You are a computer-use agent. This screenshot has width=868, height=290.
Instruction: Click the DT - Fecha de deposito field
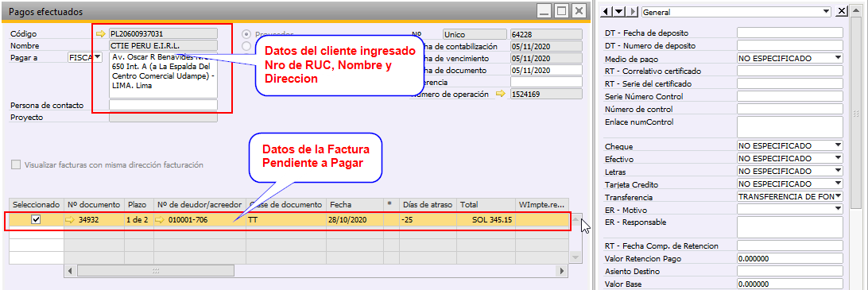790,33
